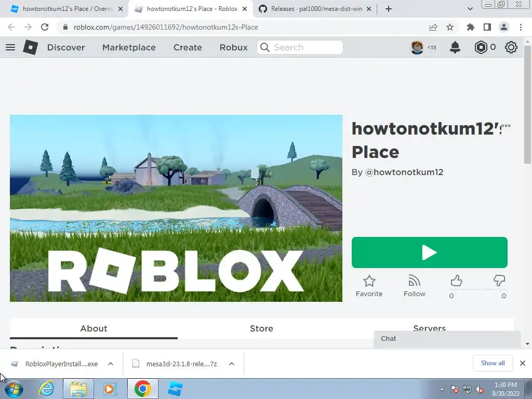
Task: Share this page icon in address bar
Action: click(x=433, y=27)
